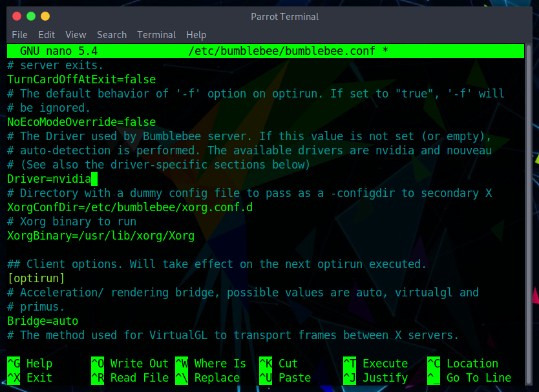The height and width of the screenshot is (392, 539).
Task: Open the View menu
Action: click(76, 35)
